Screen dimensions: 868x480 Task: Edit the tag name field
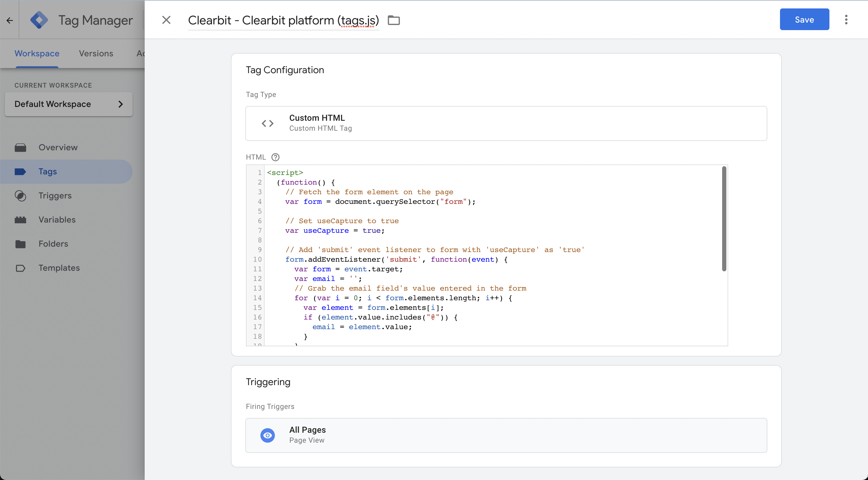pyautogui.click(x=283, y=20)
